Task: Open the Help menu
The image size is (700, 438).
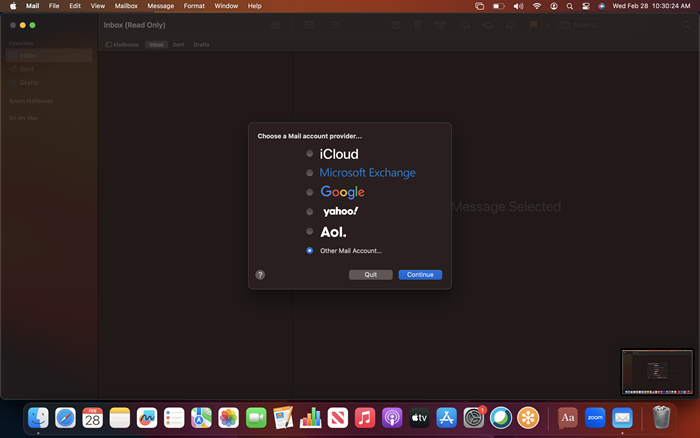Action: [x=254, y=6]
